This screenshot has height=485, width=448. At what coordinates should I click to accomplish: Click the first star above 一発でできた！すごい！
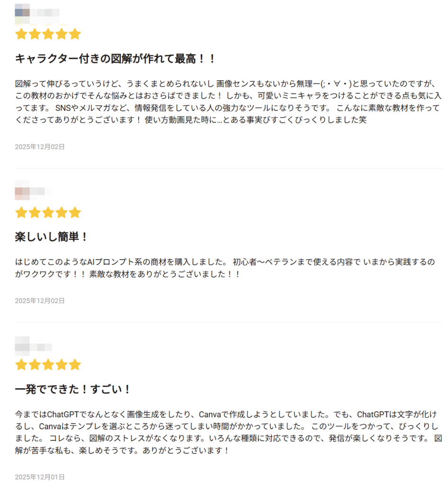[21, 365]
